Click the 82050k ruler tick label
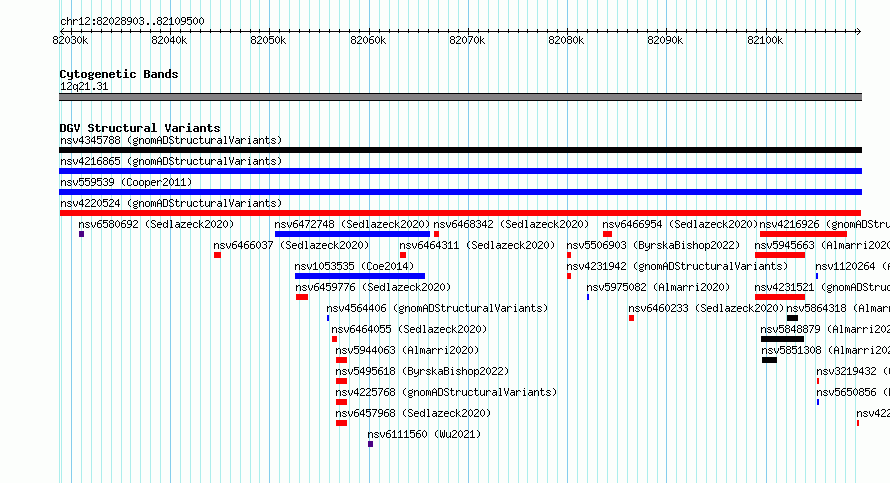The height and width of the screenshot is (483, 890). click(268, 40)
